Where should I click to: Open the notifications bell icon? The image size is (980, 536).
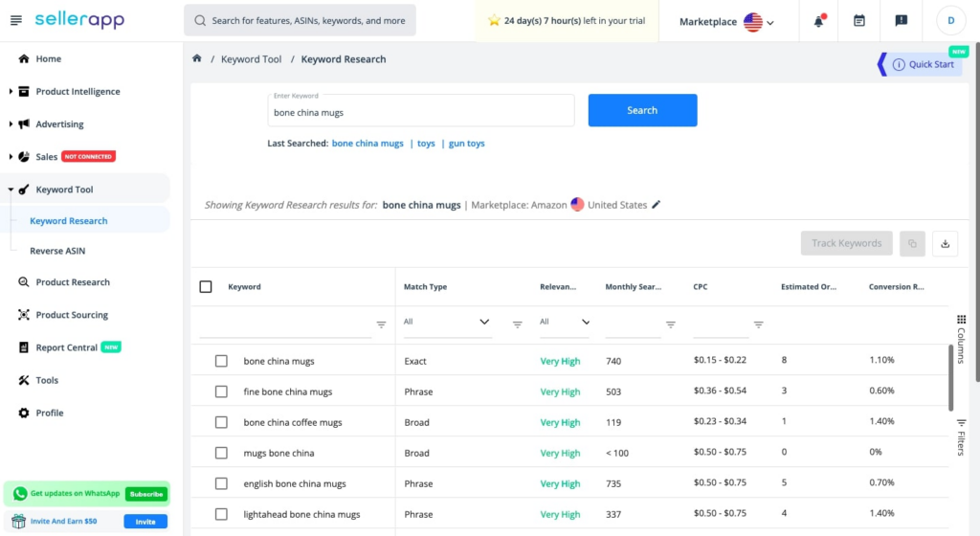[818, 21]
